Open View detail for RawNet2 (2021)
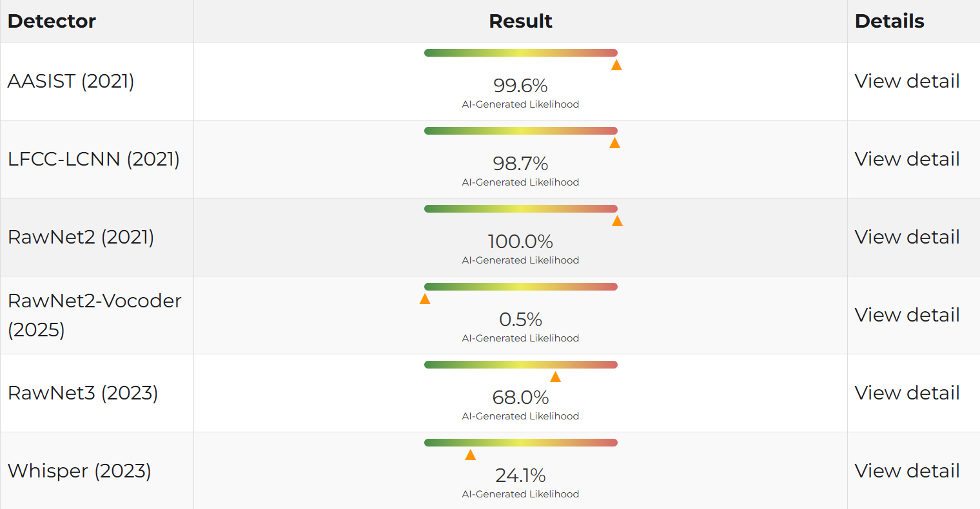Screen dimensions: 980x509 click(x=907, y=237)
